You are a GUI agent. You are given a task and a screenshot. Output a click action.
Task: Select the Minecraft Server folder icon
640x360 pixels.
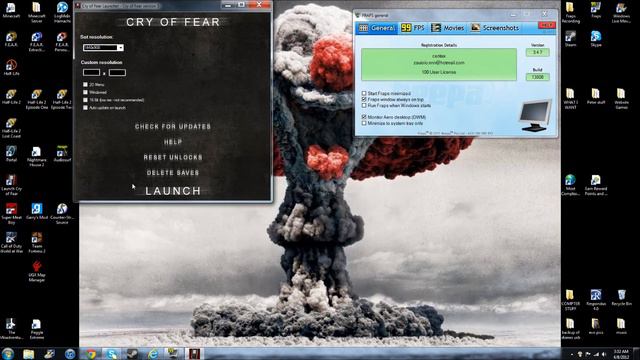click(36, 11)
